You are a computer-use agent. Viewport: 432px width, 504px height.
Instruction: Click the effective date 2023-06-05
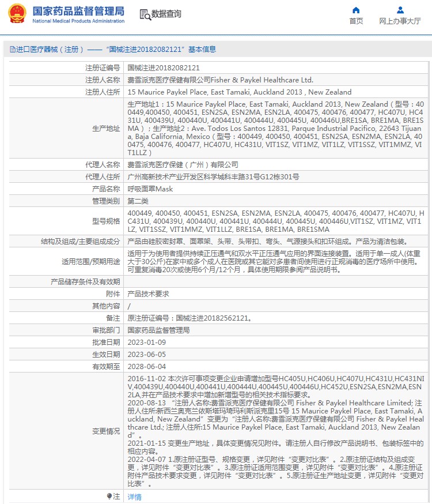(147, 355)
